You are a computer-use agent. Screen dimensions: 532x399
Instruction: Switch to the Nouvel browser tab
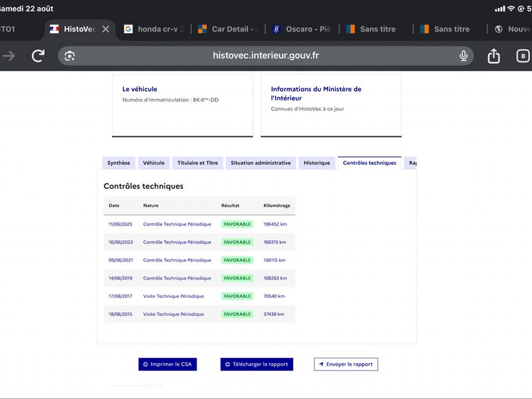coord(513,29)
